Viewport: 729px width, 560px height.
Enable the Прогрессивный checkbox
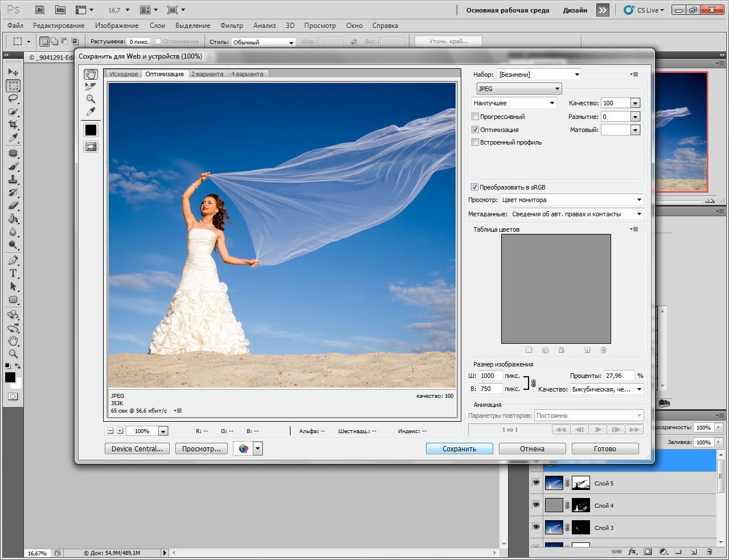coord(475,117)
